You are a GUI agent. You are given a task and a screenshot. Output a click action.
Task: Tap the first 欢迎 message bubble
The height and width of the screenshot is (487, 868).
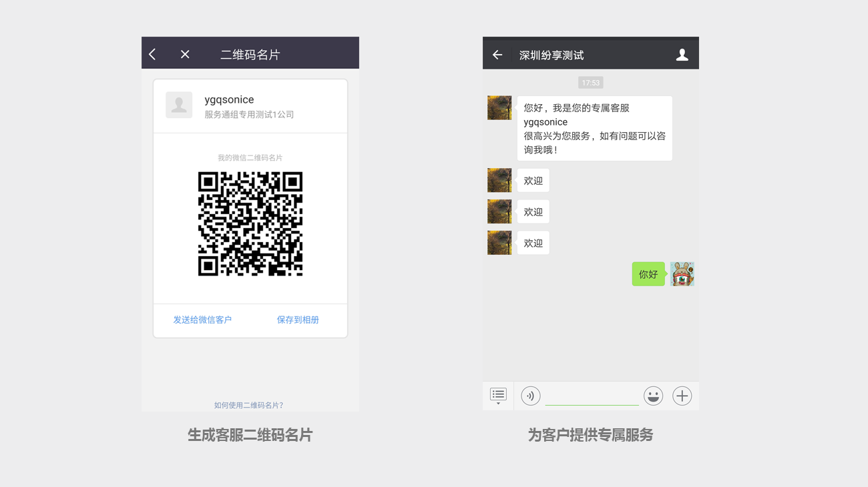coord(533,181)
